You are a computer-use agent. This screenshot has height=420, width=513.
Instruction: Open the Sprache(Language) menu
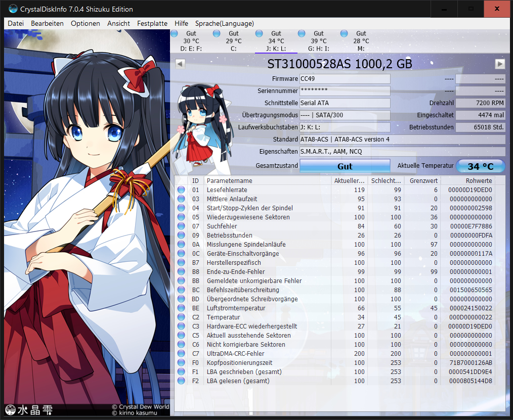[x=225, y=23]
